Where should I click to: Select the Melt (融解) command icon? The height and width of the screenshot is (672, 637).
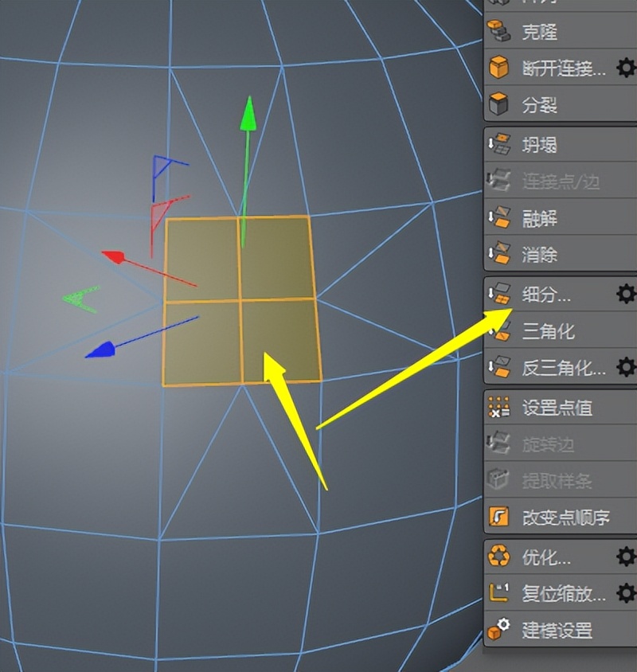500,217
